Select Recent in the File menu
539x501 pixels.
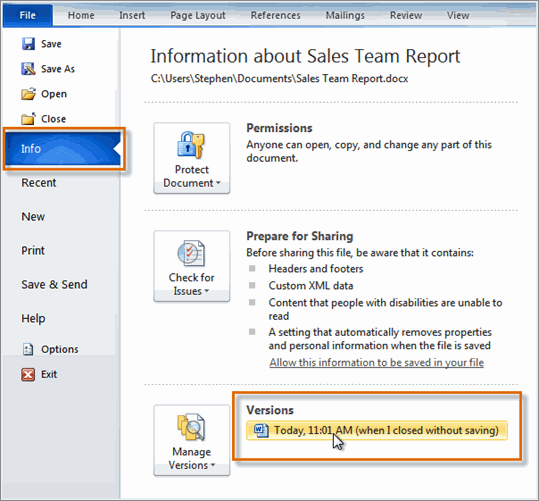(x=38, y=183)
